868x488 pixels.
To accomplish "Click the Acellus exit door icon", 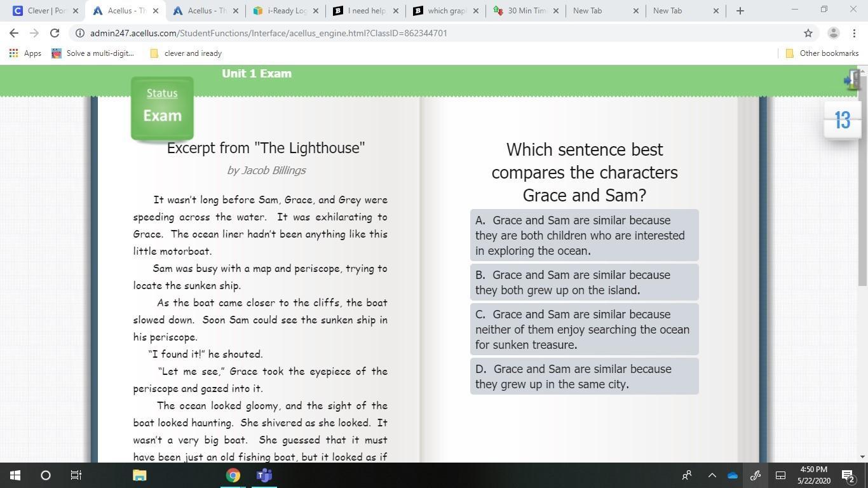I will 852,80.
